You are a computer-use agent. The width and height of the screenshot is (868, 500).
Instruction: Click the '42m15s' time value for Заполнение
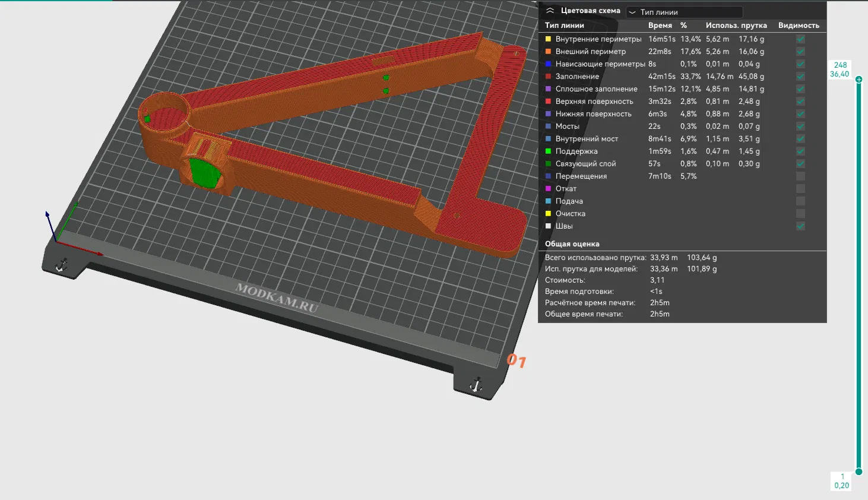[662, 77]
